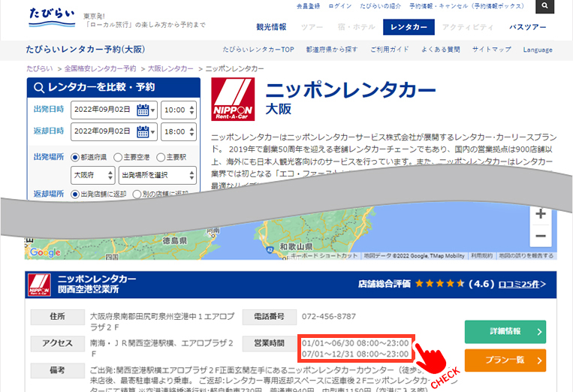Click the ログイン link
The height and width of the screenshot is (392, 573).
340,6
